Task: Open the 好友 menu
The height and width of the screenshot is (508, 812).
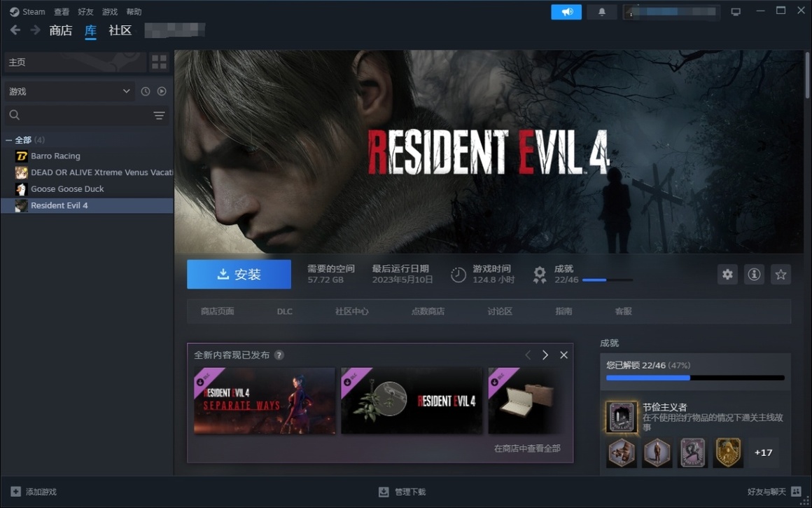Action: (x=85, y=11)
